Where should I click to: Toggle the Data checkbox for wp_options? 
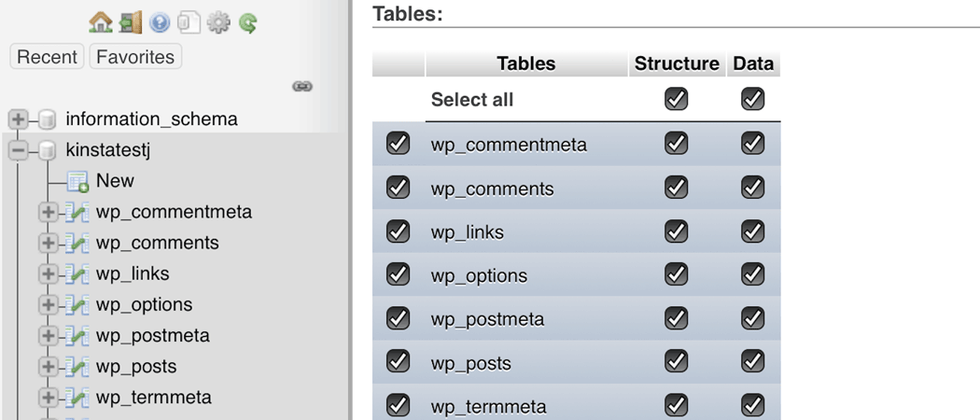pyautogui.click(x=752, y=274)
